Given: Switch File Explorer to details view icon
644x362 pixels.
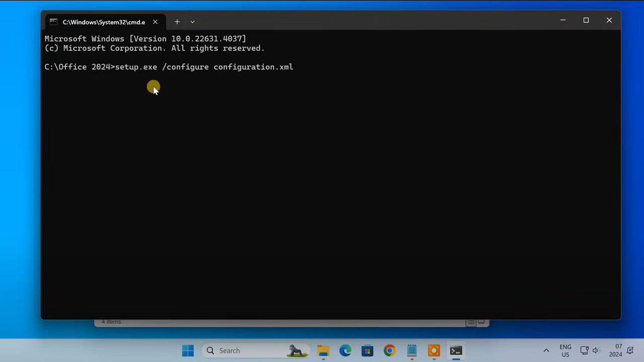Looking at the screenshot, I should [471, 322].
